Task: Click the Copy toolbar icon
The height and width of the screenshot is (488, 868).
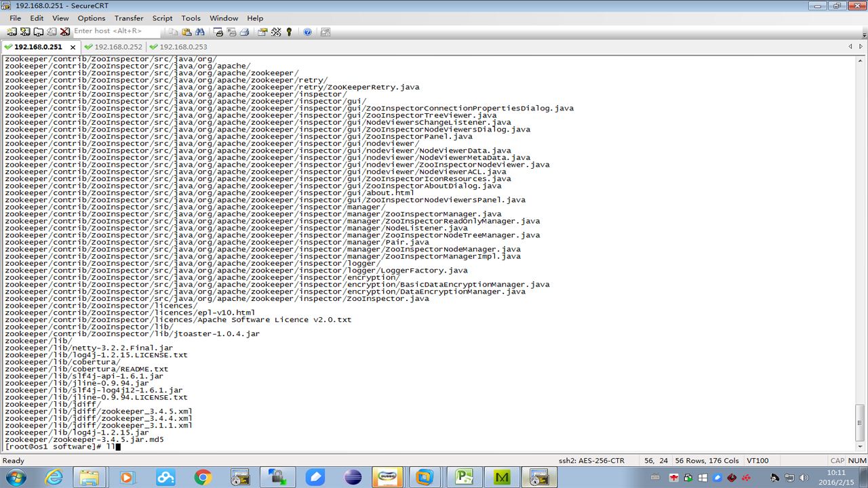Action: click(x=174, y=32)
